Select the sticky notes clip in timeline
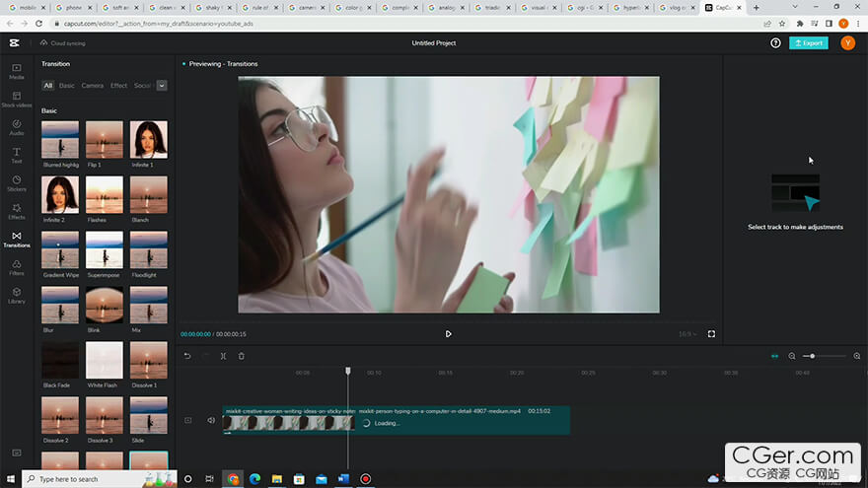868x488 pixels. coord(289,420)
